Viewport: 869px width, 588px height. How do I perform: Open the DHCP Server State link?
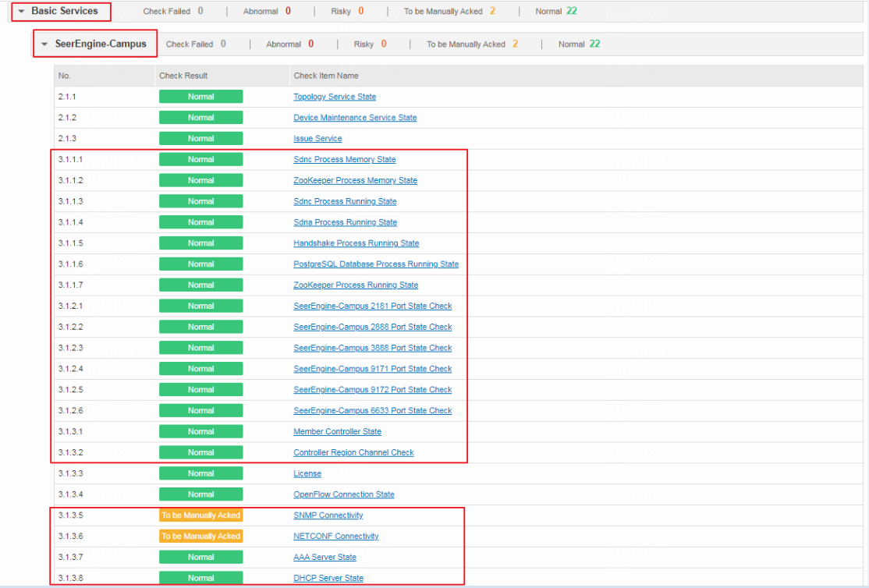pyautogui.click(x=328, y=578)
